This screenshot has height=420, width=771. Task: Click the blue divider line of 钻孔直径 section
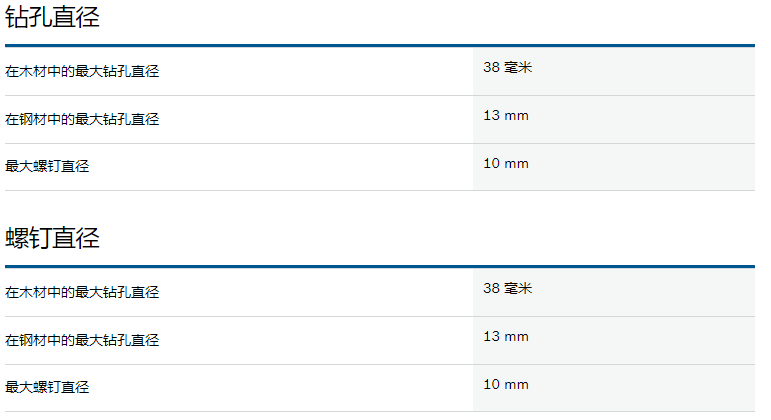[x=380, y=46]
